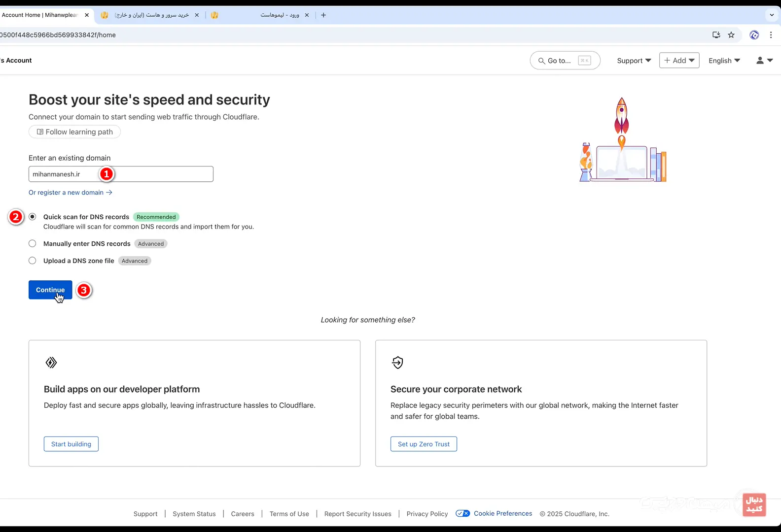Image resolution: width=781 pixels, height=532 pixels.
Task: Click favicon of the لیموهاست tab
Action: pyautogui.click(x=214, y=15)
